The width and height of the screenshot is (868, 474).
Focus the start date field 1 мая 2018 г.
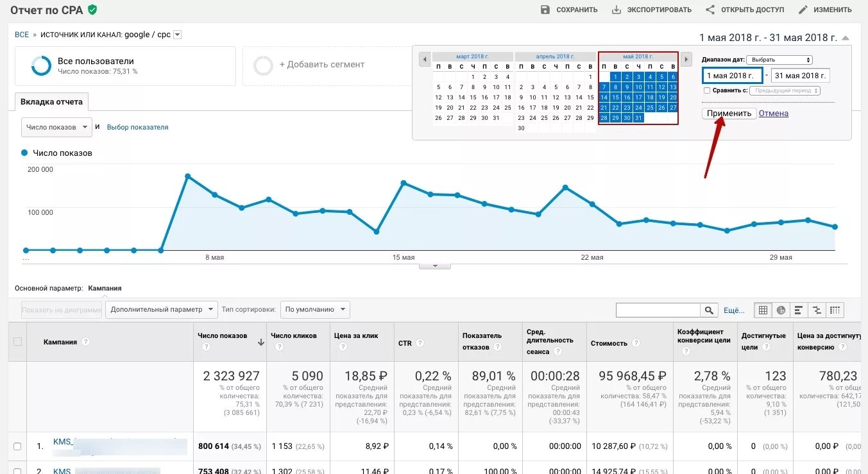click(x=732, y=76)
